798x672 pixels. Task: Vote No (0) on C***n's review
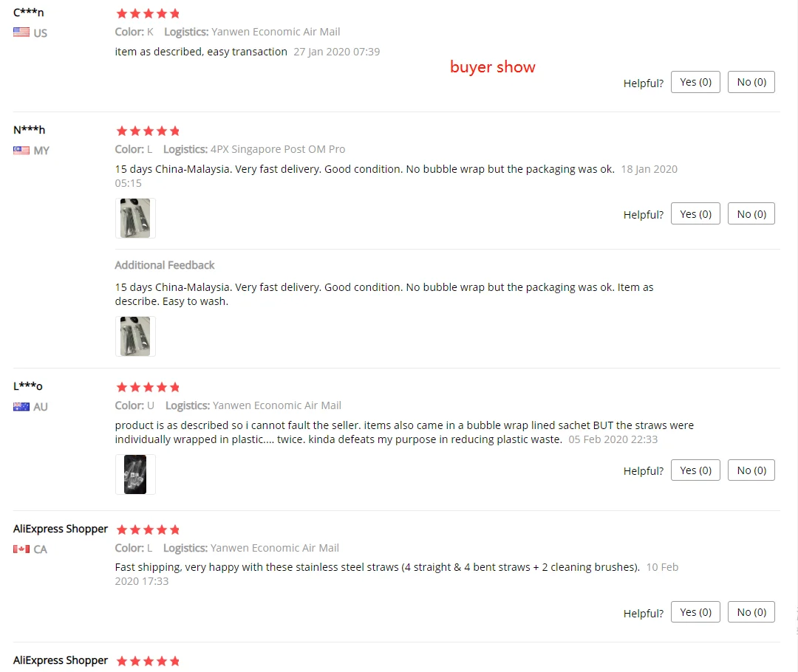click(751, 82)
